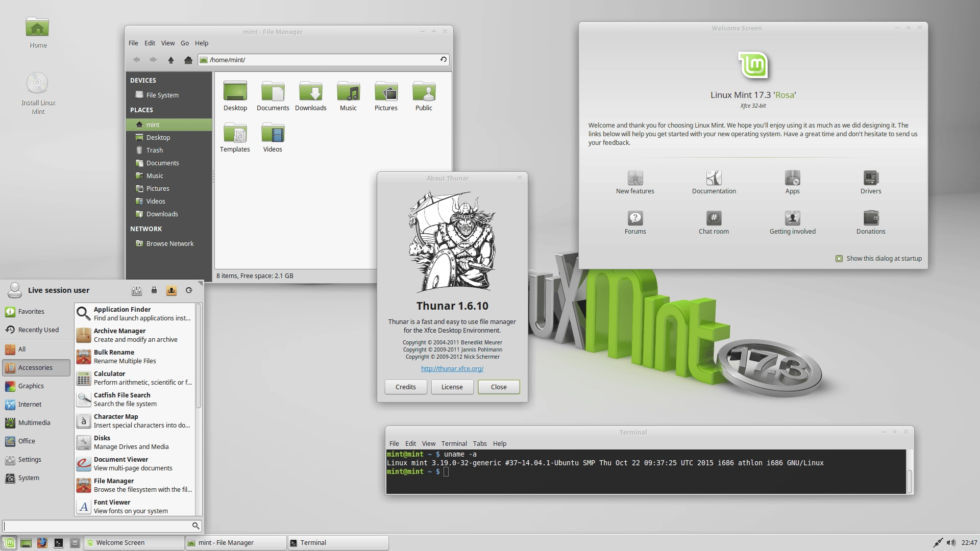Open the Videos folder icon
This screenshot has width=980, height=551.
[273, 137]
